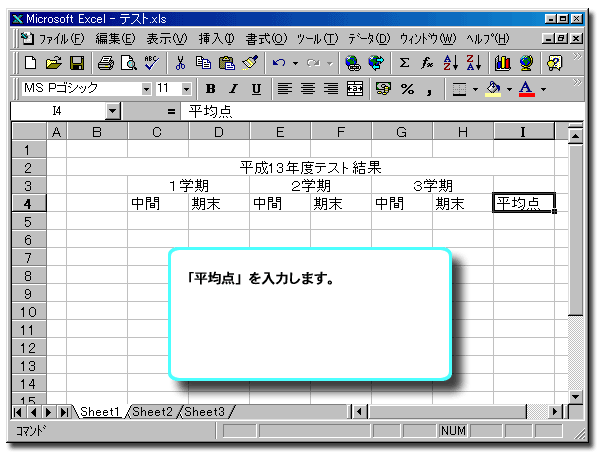
Task: Open the Web toolbar globe icon
Action: (376, 63)
